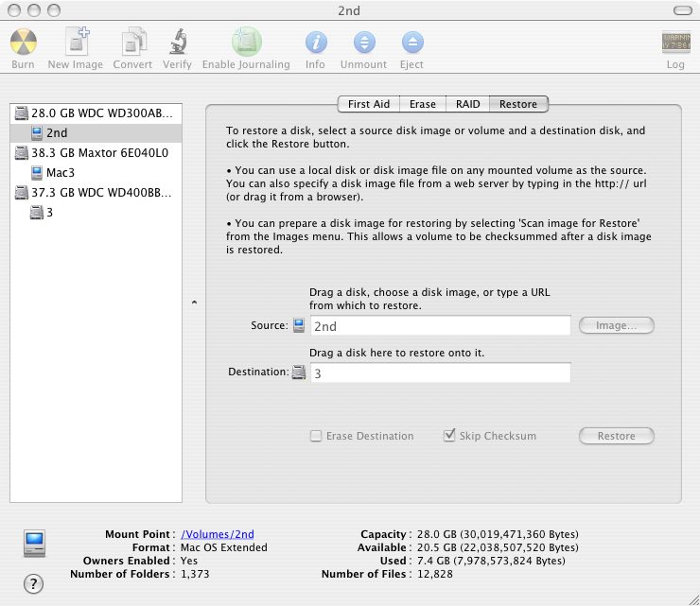Open the /Volumes/2nd mount point link
The height and width of the screenshot is (606, 700).
(x=218, y=534)
